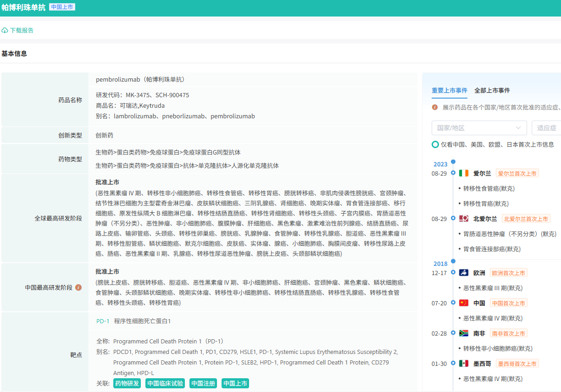This screenshot has height=392, width=561.
Task: Open the 适应症 dropdown
Action: (x=546, y=128)
